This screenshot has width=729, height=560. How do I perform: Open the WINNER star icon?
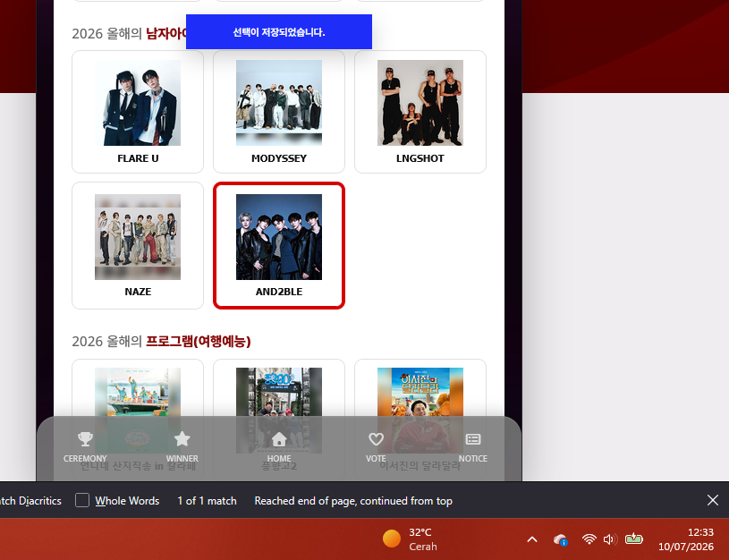click(182, 439)
